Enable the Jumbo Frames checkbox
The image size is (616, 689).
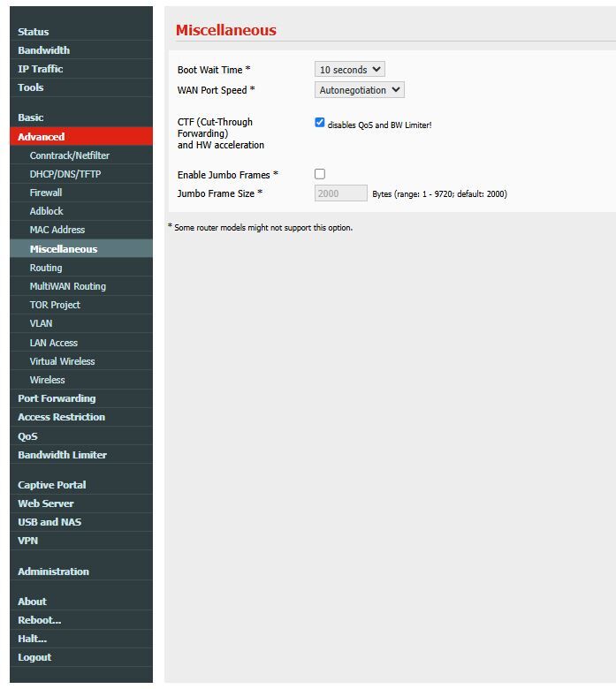click(x=320, y=174)
